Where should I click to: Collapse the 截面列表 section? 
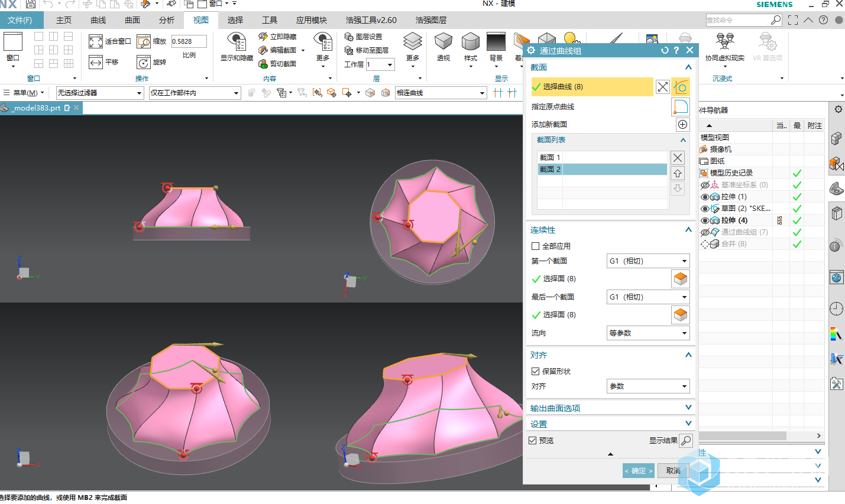tap(683, 140)
